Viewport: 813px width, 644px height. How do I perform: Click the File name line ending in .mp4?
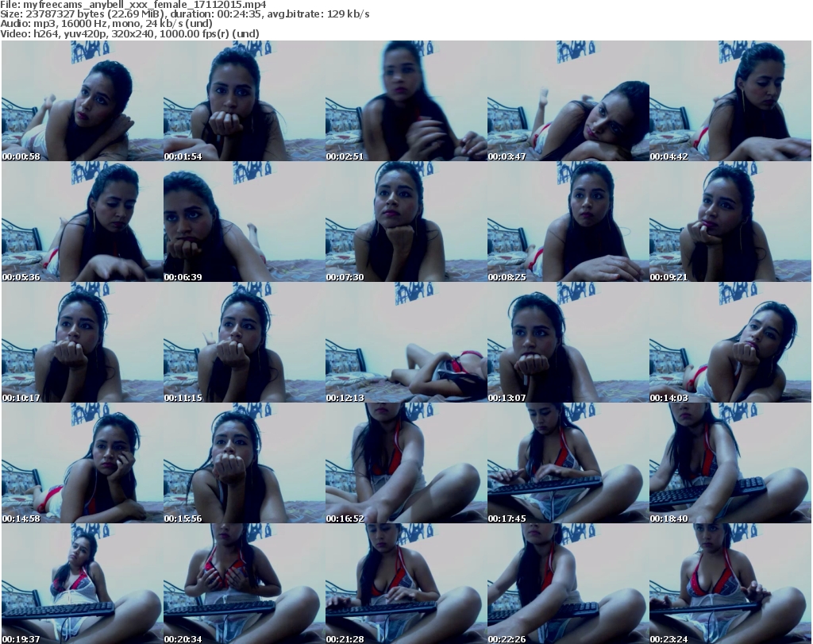click(133, 5)
